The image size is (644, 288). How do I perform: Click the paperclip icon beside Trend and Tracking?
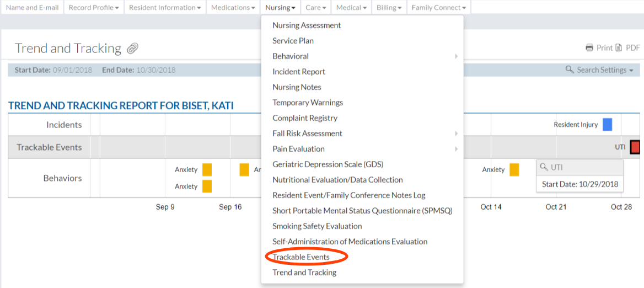(132, 49)
